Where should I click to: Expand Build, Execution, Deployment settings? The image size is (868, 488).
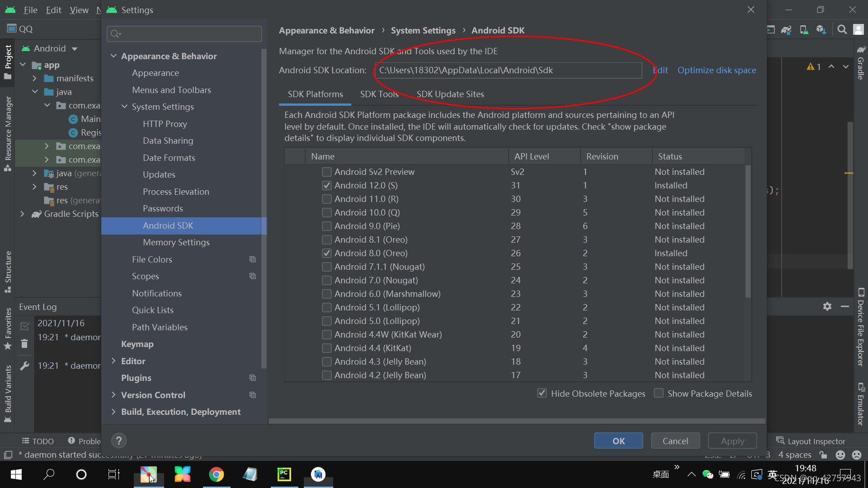pyautogui.click(x=113, y=412)
